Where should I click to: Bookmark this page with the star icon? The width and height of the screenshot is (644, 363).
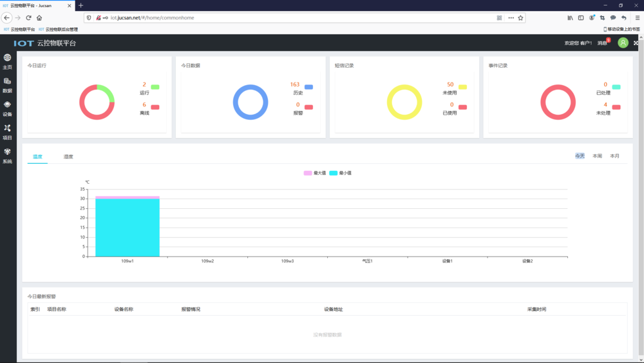click(520, 18)
